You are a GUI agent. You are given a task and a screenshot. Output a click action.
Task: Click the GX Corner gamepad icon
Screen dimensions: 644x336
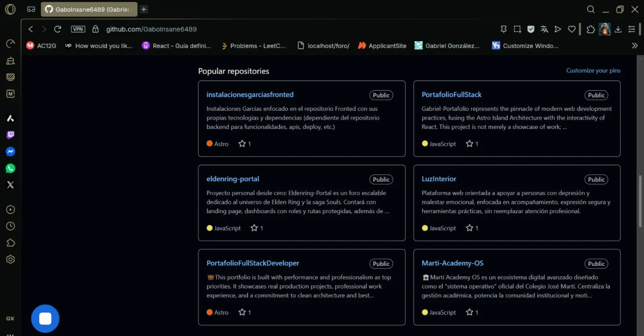click(x=31, y=9)
